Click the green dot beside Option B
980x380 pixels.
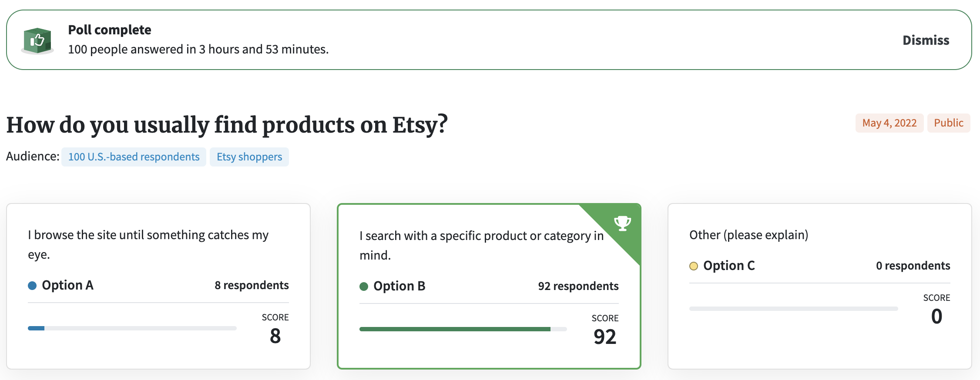point(364,287)
